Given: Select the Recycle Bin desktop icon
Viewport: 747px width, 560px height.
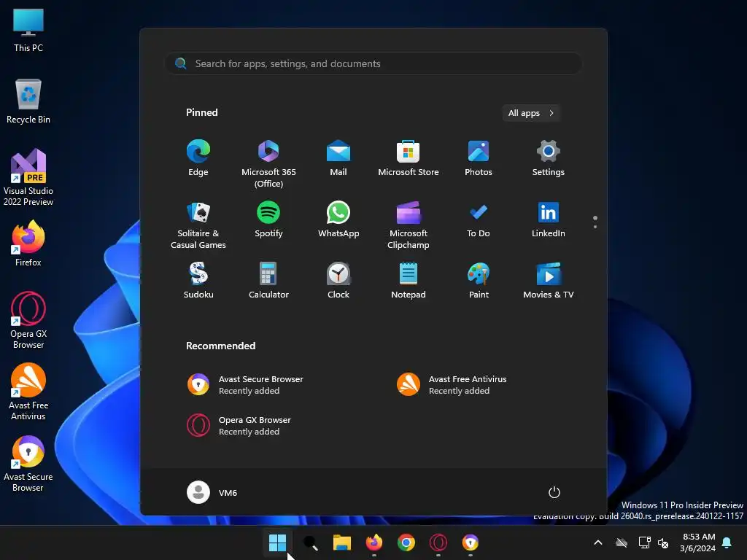Looking at the screenshot, I should [28, 102].
